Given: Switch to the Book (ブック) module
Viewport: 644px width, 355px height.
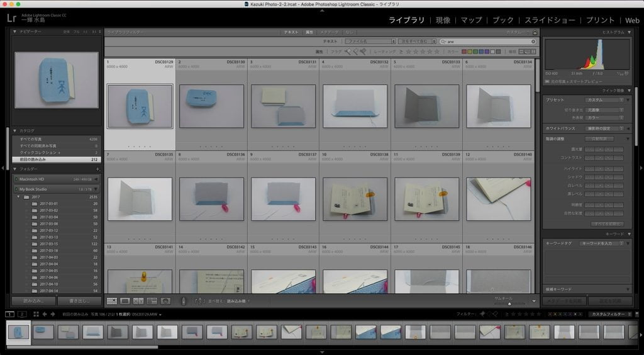Looking at the screenshot, I should pyautogui.click(x=503, y=20).
